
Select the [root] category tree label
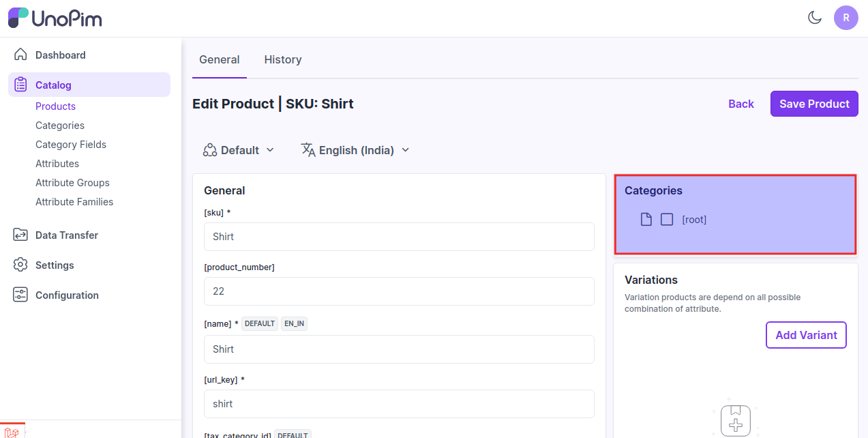(x=694, y=220)
